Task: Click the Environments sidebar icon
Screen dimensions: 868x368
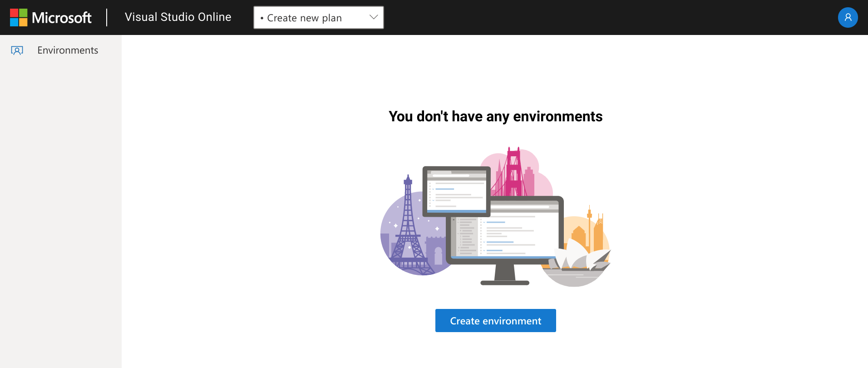Action: (17, 50)
